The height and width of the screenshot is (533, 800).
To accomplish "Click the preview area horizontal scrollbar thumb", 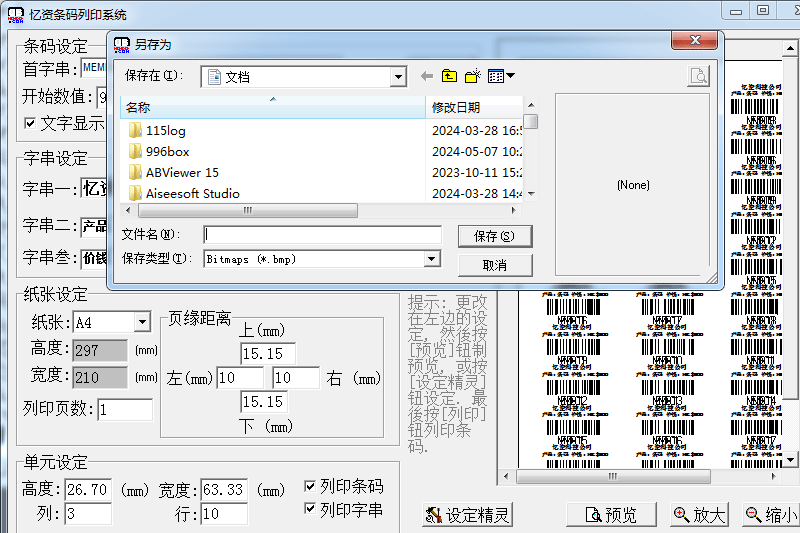I will (x=613, y=476).
